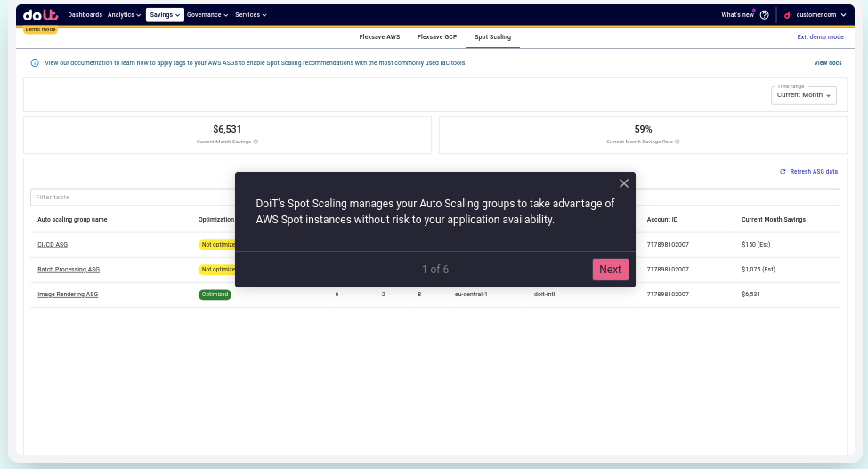Open the Time range Current Month dropdown
The width and height of the screenshot is (868, 469).
point(803,95)
